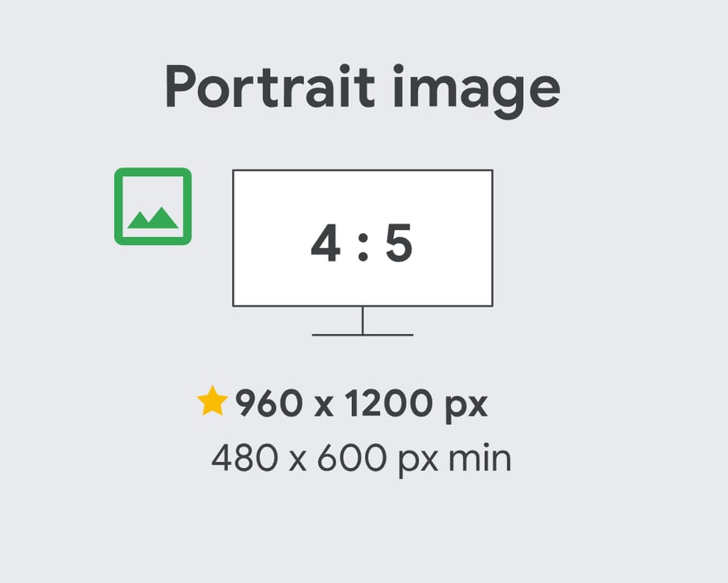Click the monitor stand base line

[363, 334]
